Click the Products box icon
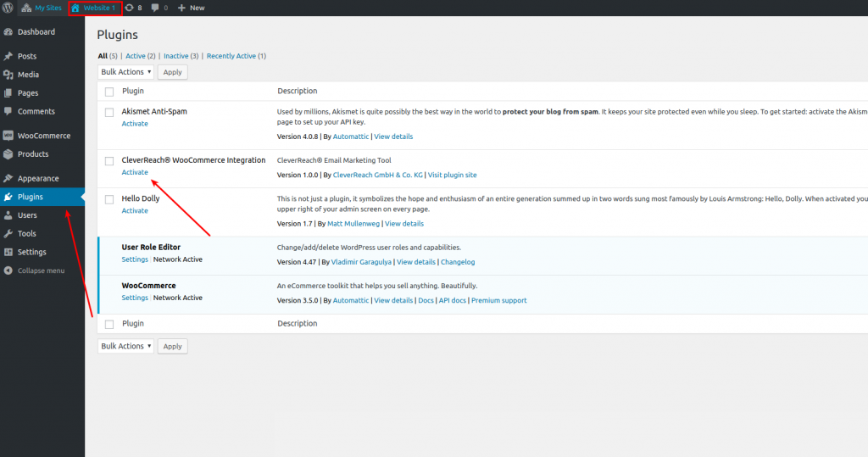 [8, 154]
